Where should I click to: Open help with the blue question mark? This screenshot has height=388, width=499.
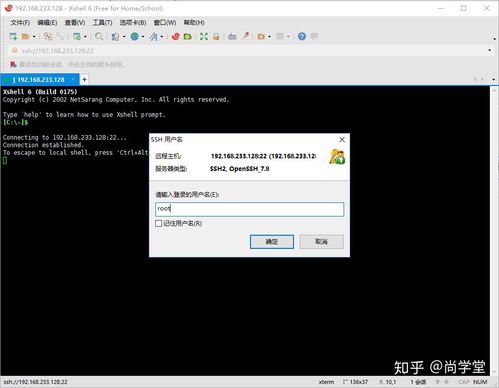coord(302,36)
